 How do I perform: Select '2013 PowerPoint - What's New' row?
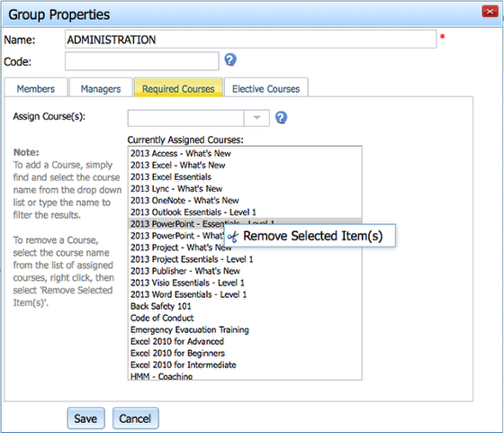click(176, 236)
